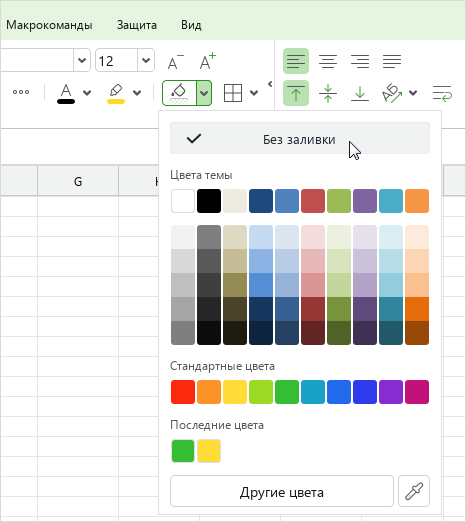This screenshot has width=466, height=522.
Task: Expand the highlighter color dropdown arrow
Action: point(137,93)
